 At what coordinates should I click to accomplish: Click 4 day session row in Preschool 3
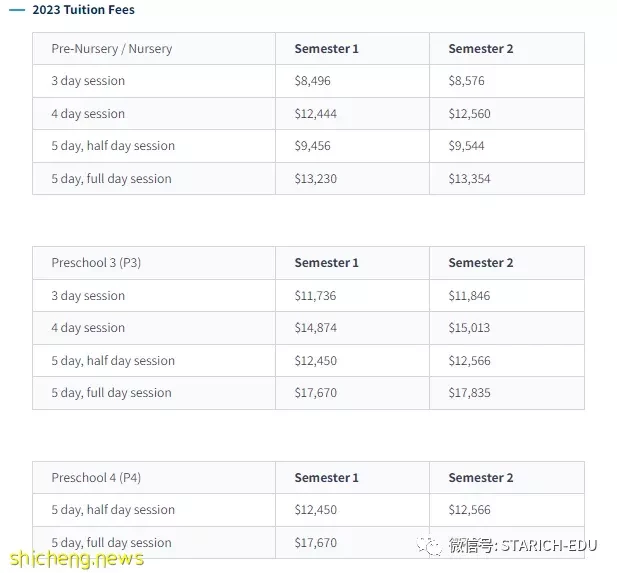(x=308, y=328)
